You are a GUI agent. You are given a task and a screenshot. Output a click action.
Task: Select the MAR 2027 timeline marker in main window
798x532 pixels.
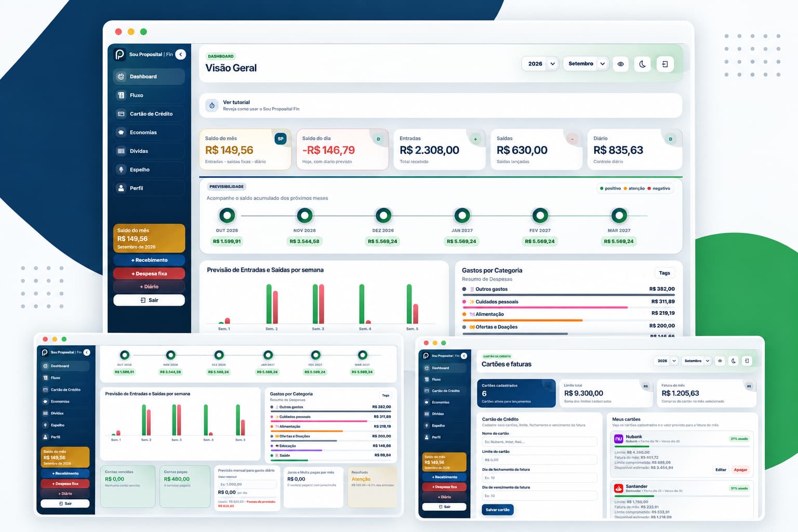619,215
